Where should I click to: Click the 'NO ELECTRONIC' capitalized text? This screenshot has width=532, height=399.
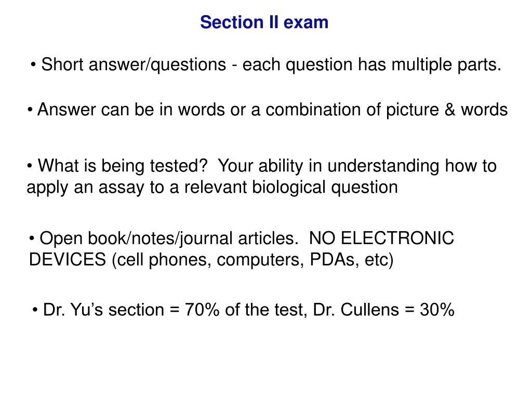[382, 238]
